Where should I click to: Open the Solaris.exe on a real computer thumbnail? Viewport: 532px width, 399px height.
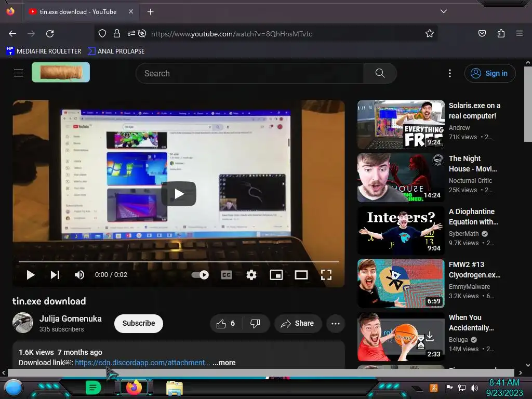(x=401, y=125)
